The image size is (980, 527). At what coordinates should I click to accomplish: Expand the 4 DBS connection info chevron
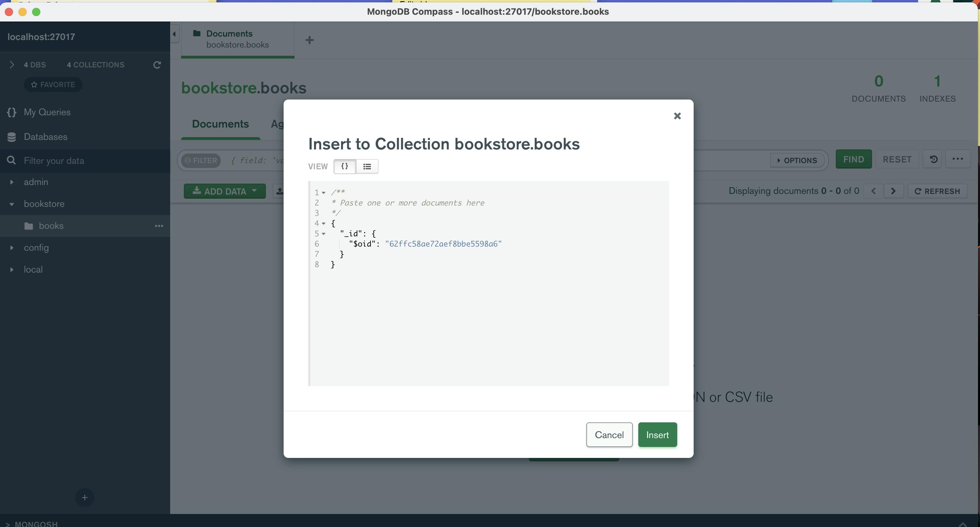tap(12, 65)
